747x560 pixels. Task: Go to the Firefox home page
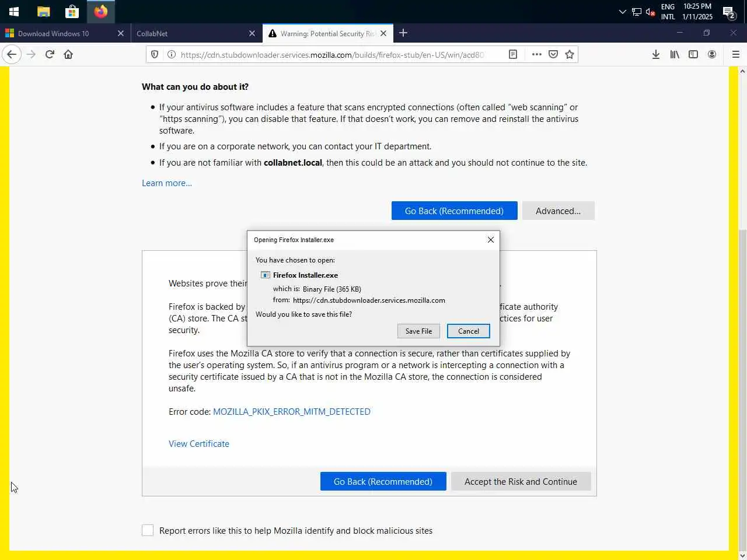pos(68,54)
